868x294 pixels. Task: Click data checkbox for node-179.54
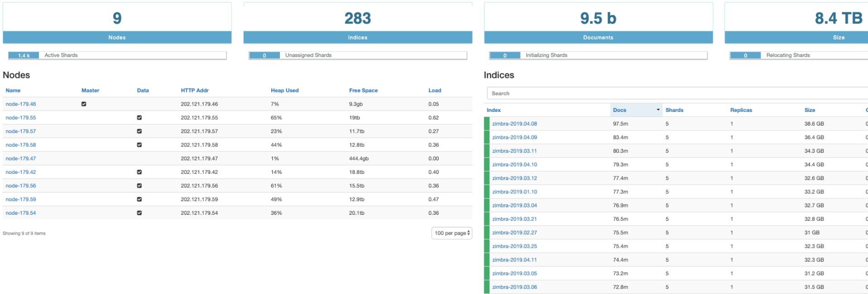click(139, 213)
